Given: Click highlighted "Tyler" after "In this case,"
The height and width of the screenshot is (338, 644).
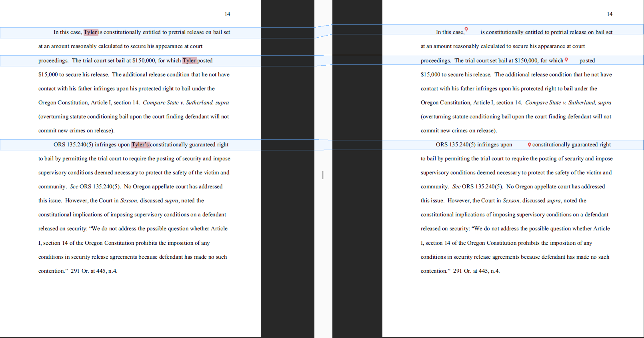Looking at the screenshot, I should pyautogui.click(x=90, y=32).
